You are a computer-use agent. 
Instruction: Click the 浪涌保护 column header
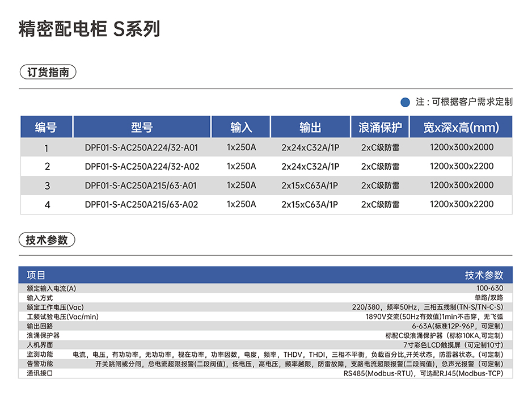coord(380,127)
